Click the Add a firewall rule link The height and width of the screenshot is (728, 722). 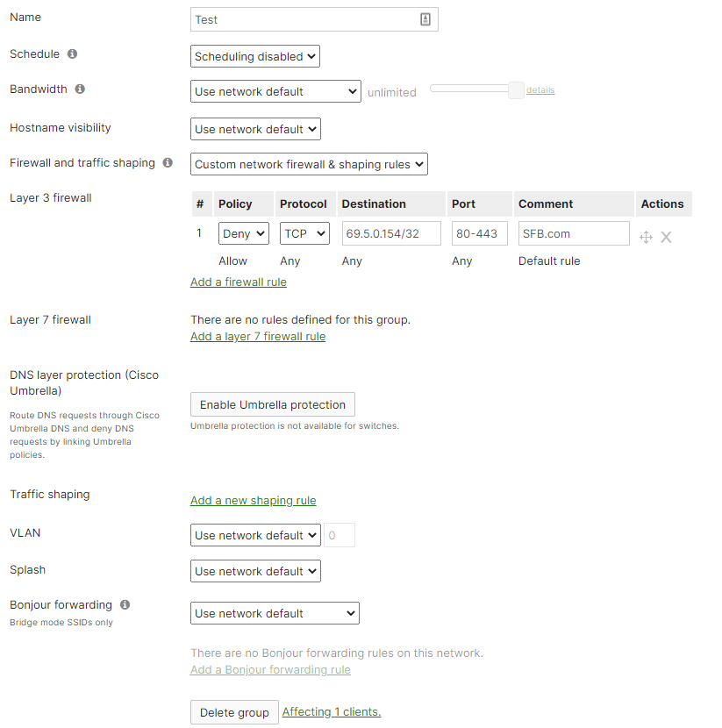point(239,282)
